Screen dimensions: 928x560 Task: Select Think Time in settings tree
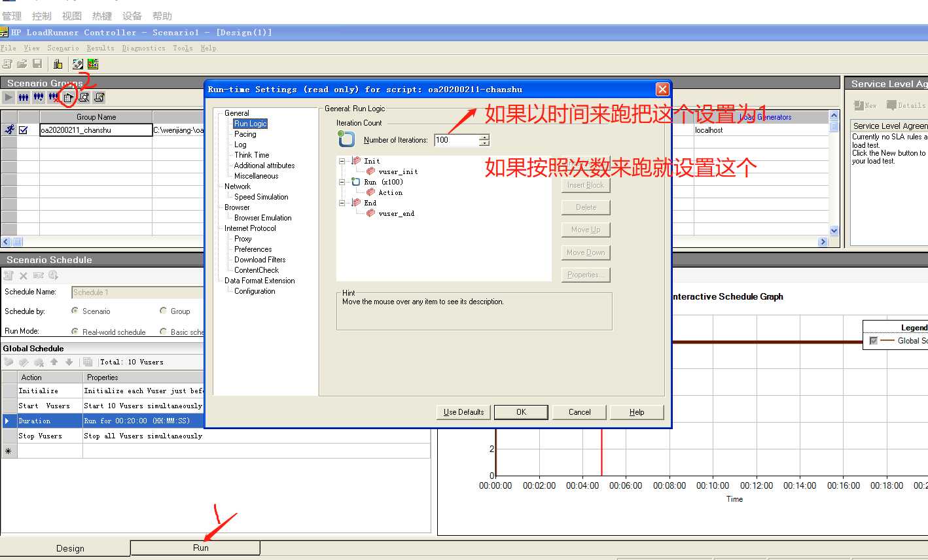pyautogui.click(x=252, y=155)
